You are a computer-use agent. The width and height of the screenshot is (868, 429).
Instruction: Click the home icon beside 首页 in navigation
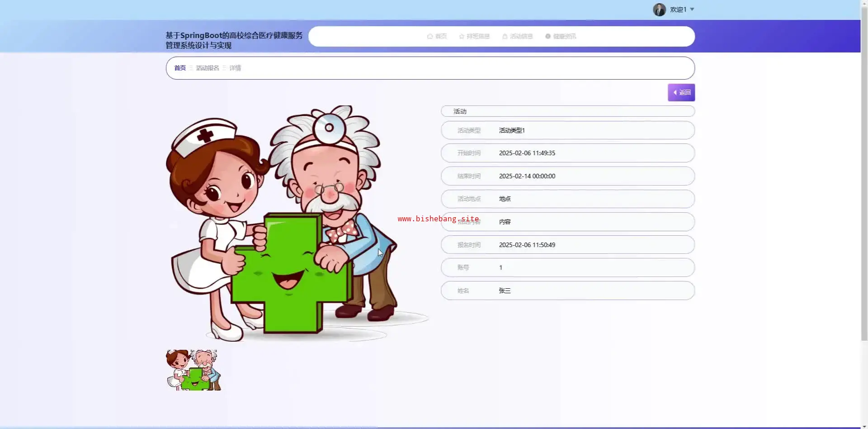point(430,36)
